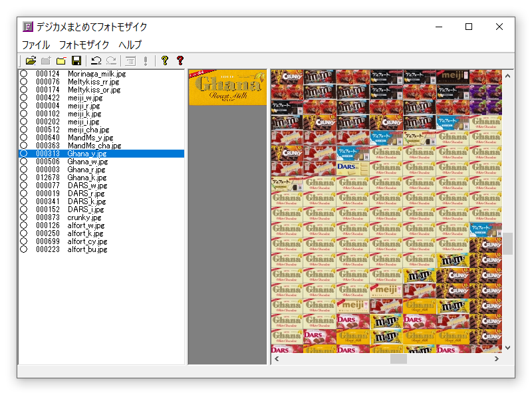Select the DARS_k.jpg list entry
Image resolution: width=532 pixels, height=399 pixels.
click(x=102, y=201)
